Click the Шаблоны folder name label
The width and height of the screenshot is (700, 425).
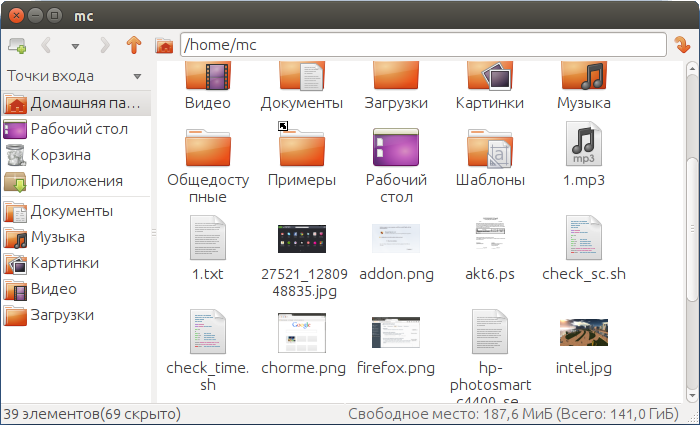[x=490, y=180]
